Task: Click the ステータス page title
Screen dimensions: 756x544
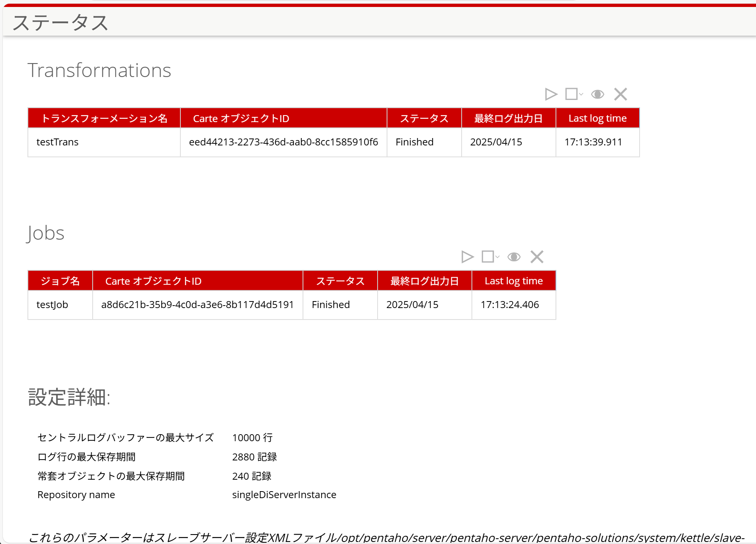Action: (x=60, y=23)
